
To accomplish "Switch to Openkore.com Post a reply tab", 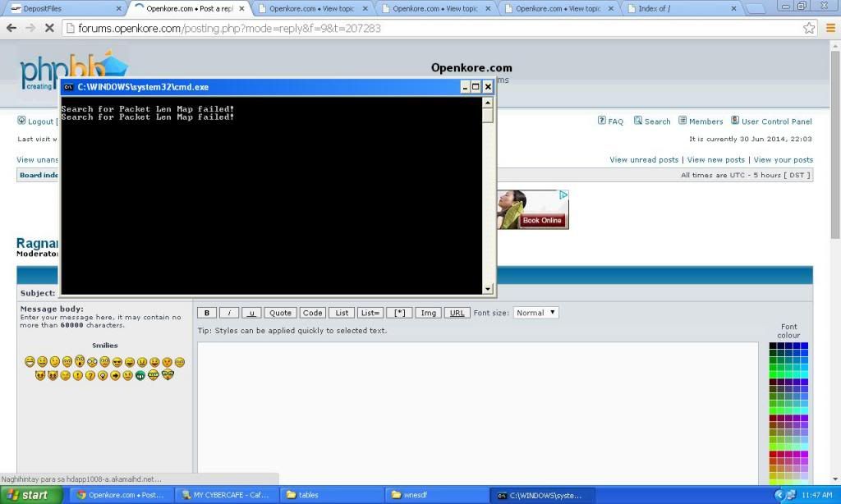I will 190,8.
